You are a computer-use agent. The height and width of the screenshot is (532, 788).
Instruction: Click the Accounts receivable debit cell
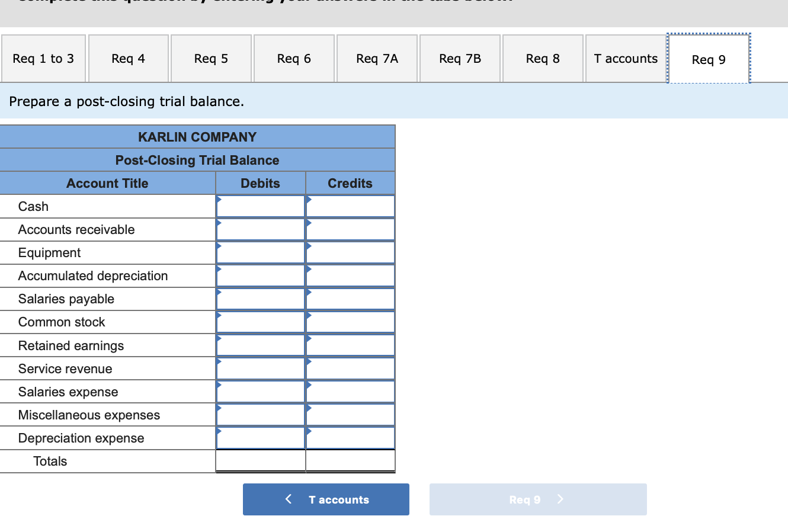point(260,229)
